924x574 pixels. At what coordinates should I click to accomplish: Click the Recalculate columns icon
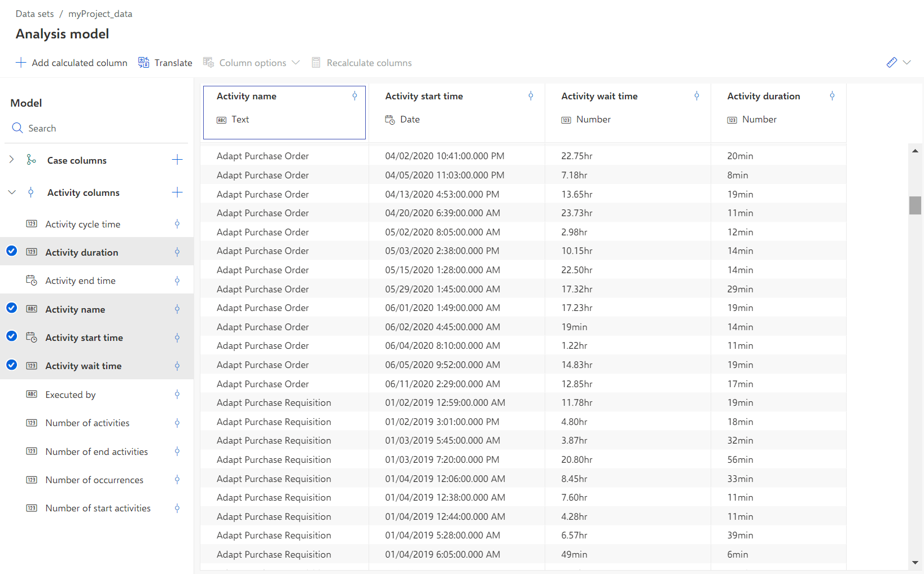(316, 63)
